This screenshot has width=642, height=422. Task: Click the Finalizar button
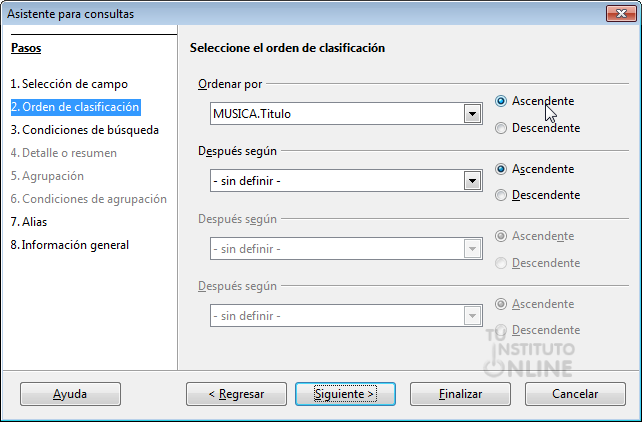pyautogui.click(x=460, y=394)
